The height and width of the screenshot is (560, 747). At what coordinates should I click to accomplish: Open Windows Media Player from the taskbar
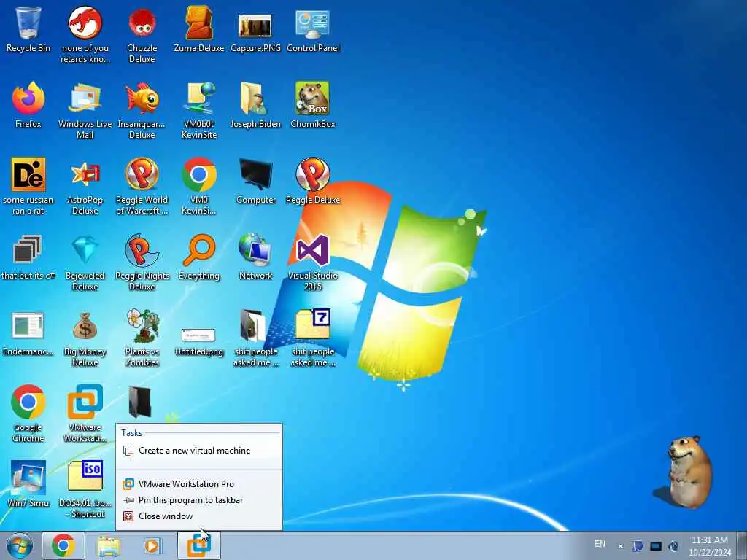pos(152,545)
